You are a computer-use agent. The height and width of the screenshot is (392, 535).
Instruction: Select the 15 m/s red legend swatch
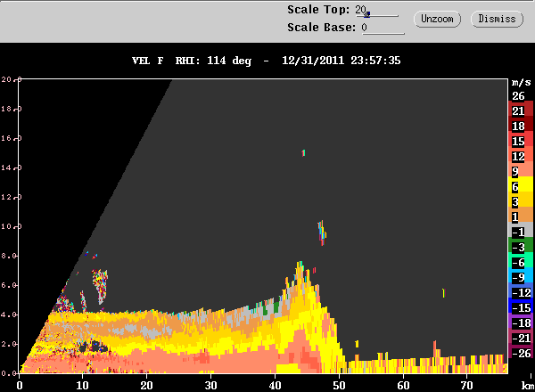521,139
